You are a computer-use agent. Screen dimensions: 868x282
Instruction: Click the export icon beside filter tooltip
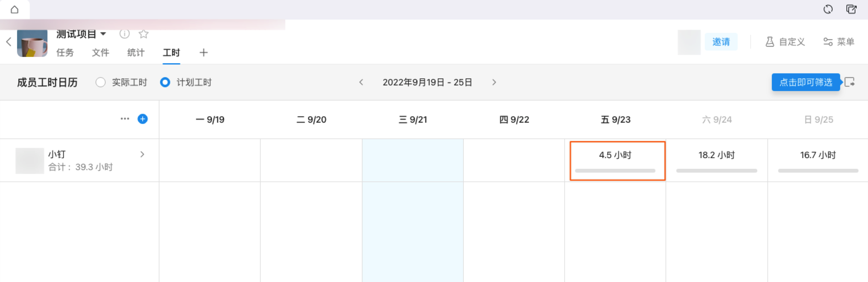850,82
